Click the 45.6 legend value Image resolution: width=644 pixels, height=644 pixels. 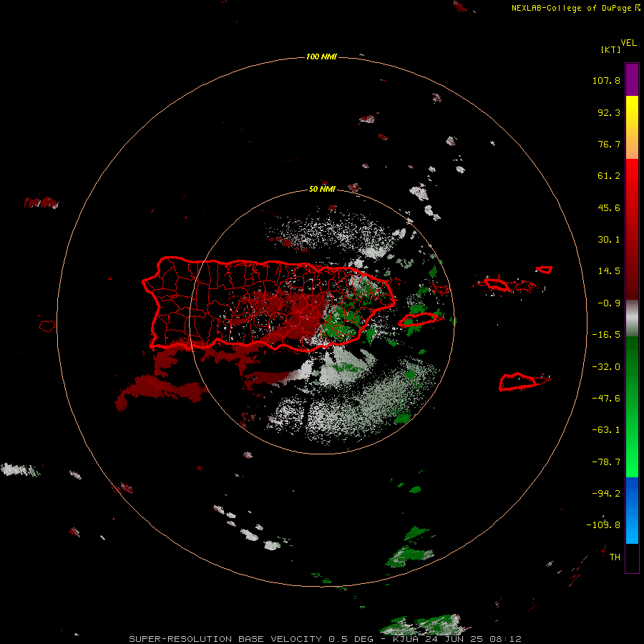coord(609,208)
